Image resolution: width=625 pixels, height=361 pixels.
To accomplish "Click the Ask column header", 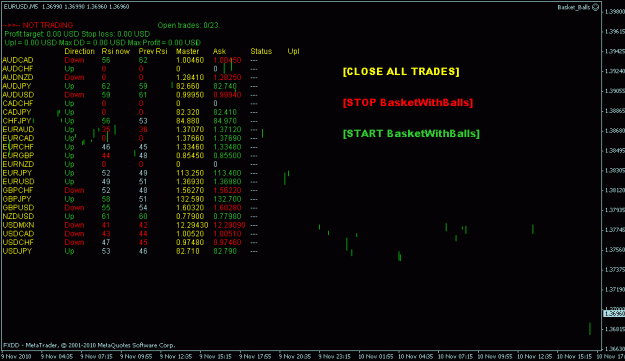I will [219, 51].
